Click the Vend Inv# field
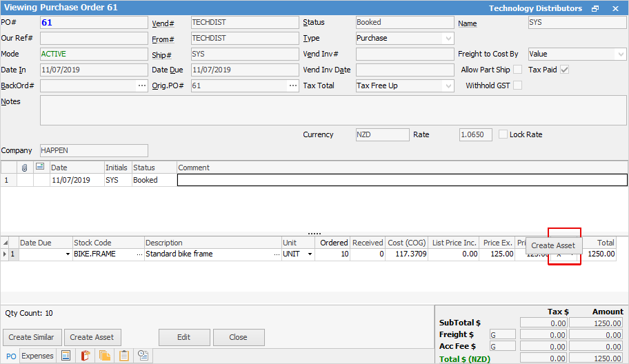629x364 pixels. point(405,54)
